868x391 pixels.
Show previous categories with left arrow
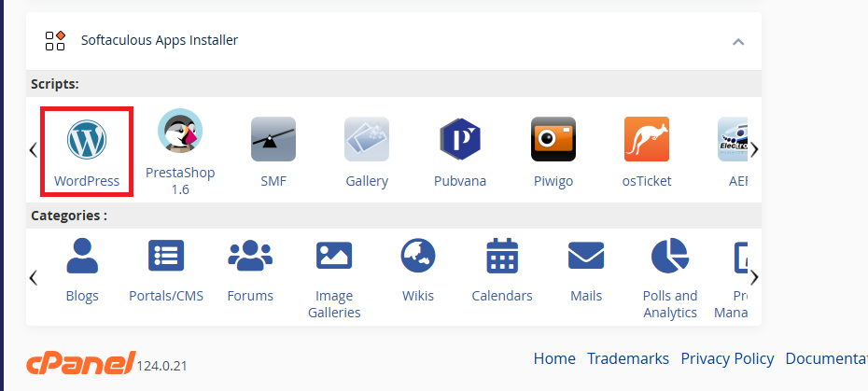coord(34,277)
